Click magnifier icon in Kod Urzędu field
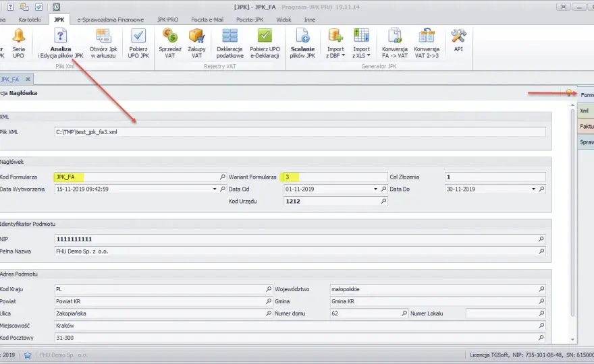Viewport: 594px width, 364px height. (x=383, y=201)
